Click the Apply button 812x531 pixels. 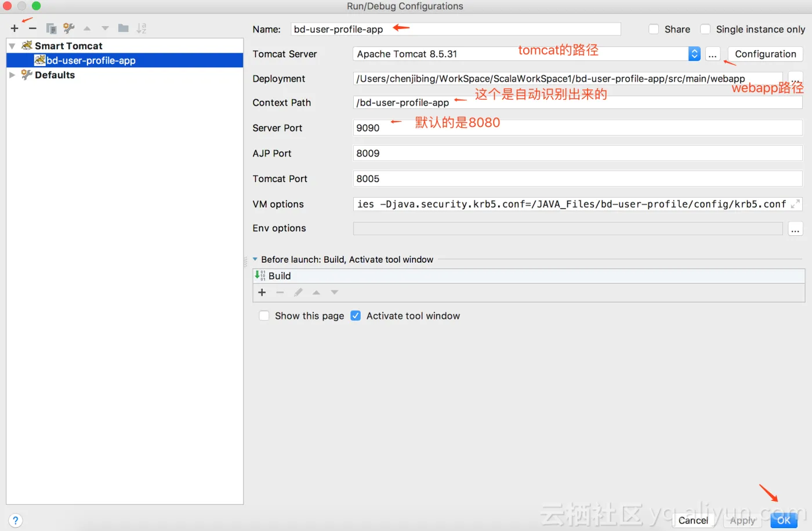click(x=742, y=521)
